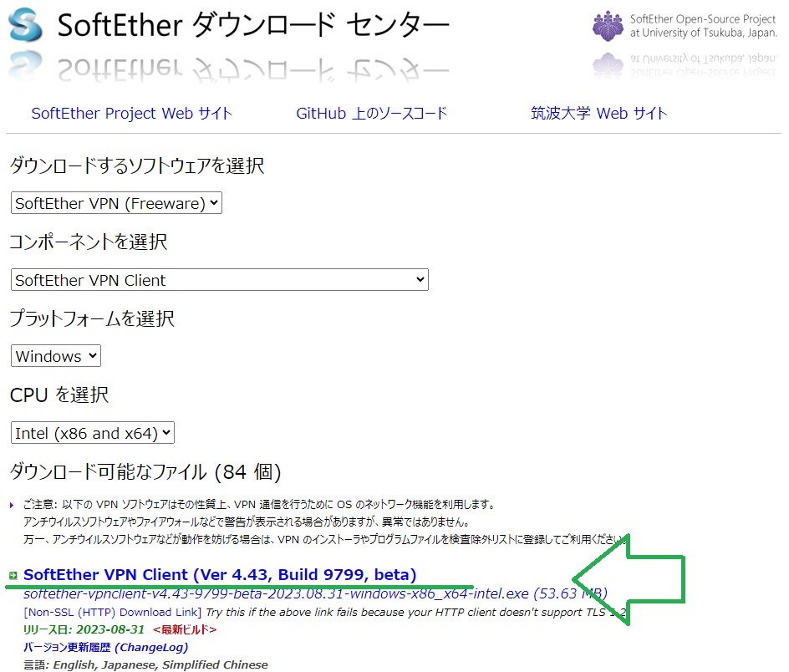Image resolution: width=789 pixels, height=672 pixels.
Task: Open the 筑波大学 Web サイト link
Action: pyautogui.click(x=598, y=114)
